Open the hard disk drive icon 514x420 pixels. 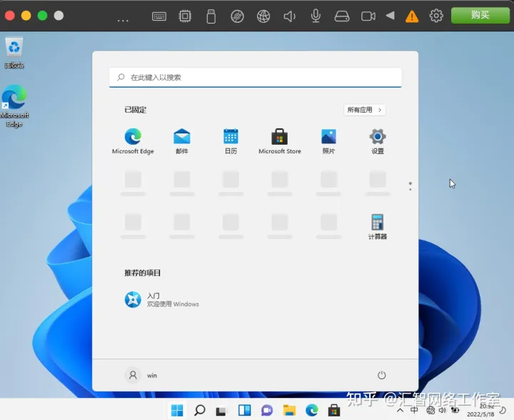(341, 16)
